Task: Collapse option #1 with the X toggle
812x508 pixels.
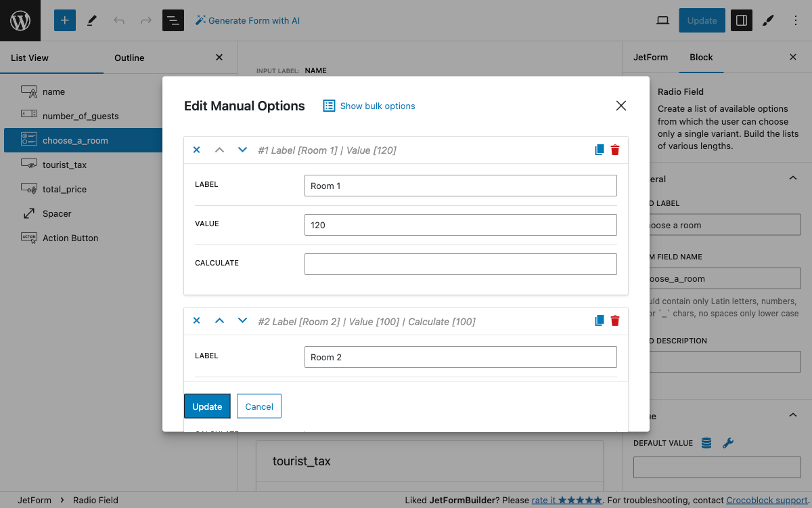Action: (x=196, y=150)
